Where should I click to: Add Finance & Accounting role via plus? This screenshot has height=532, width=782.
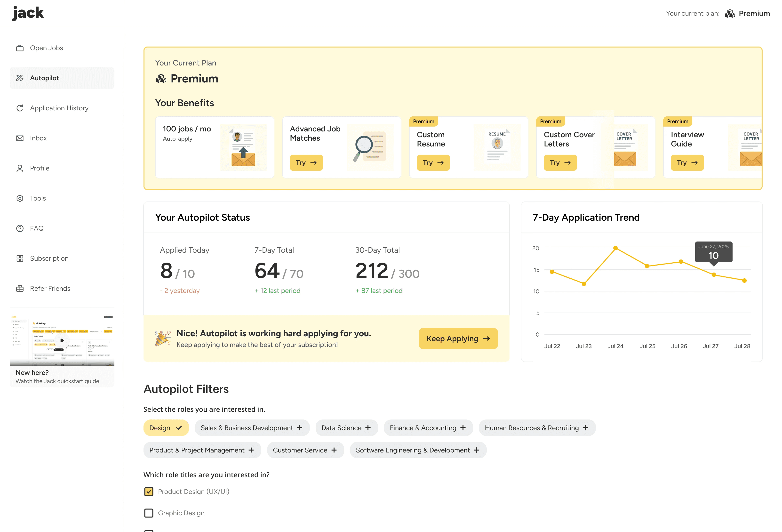[463, 428]
